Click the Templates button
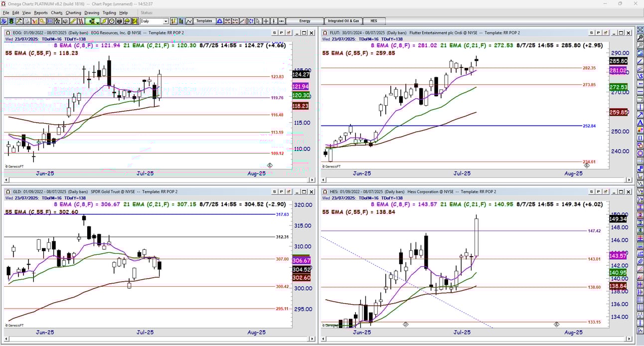The width and height of the screenshot is (644, 346). click(204, 21)
